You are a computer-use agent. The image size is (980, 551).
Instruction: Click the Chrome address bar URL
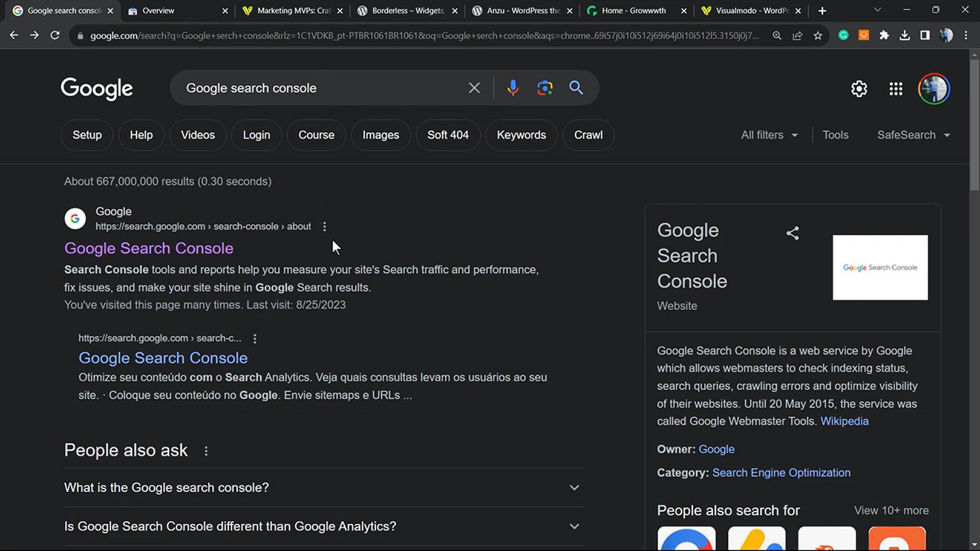[x=424, y=36]
